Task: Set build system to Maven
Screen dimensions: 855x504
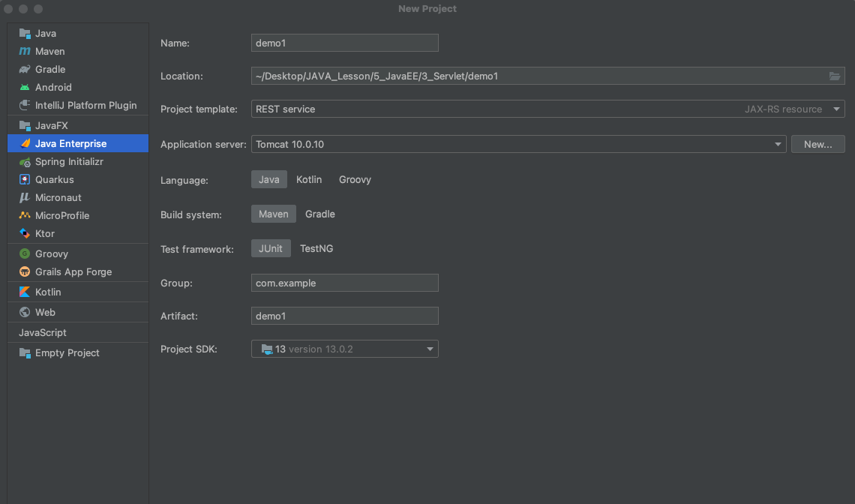Action: (x=273, y=214)
